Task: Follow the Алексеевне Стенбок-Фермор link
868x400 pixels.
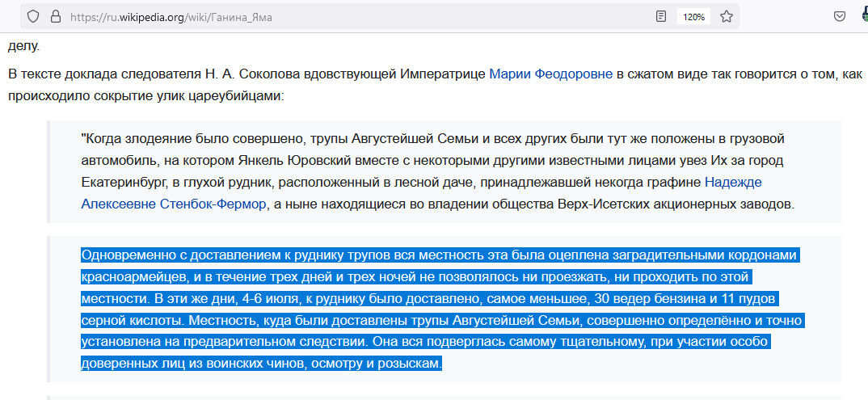Action: [174, 204]
